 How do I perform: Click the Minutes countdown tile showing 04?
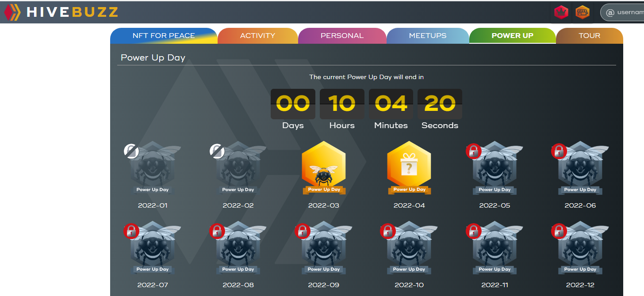click(391, 104)
